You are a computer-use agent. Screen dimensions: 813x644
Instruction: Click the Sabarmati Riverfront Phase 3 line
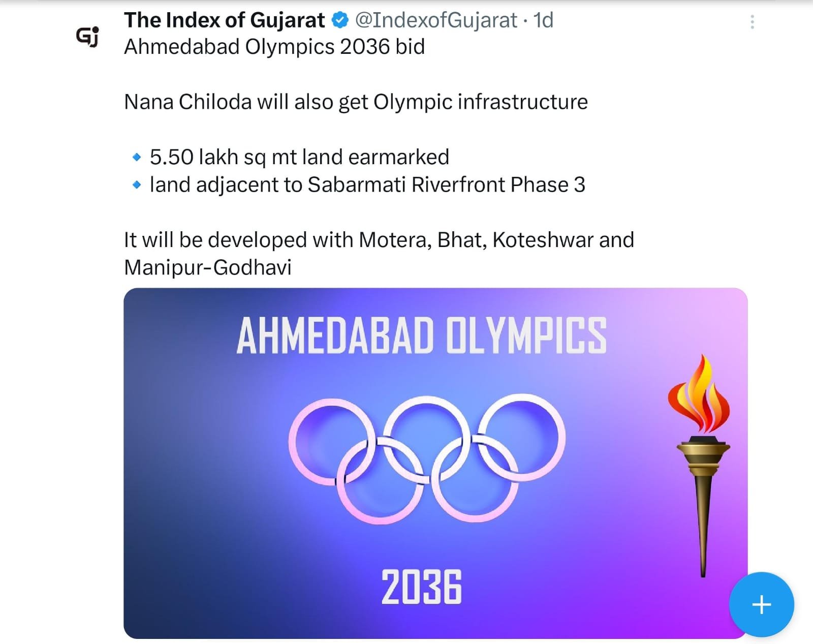(367, 185)
